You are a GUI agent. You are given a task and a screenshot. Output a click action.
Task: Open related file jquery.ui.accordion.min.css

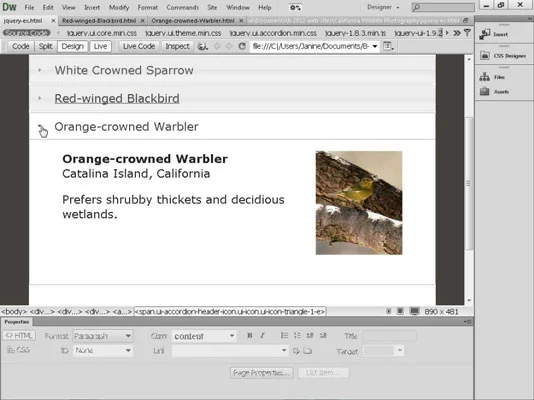[x=273, y=33]
